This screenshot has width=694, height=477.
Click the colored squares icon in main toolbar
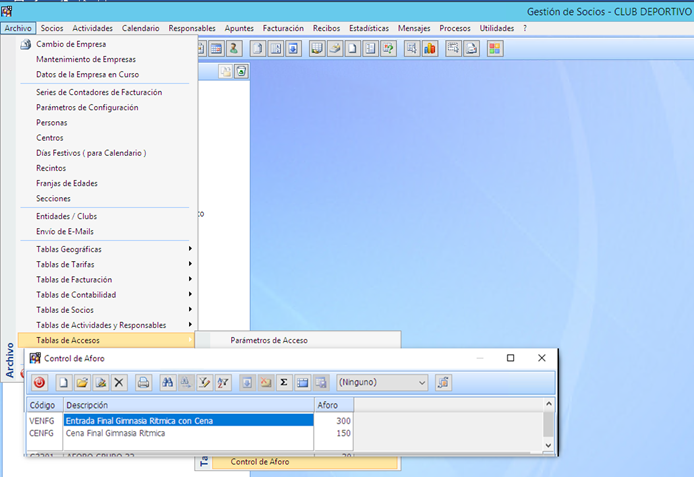495,48
